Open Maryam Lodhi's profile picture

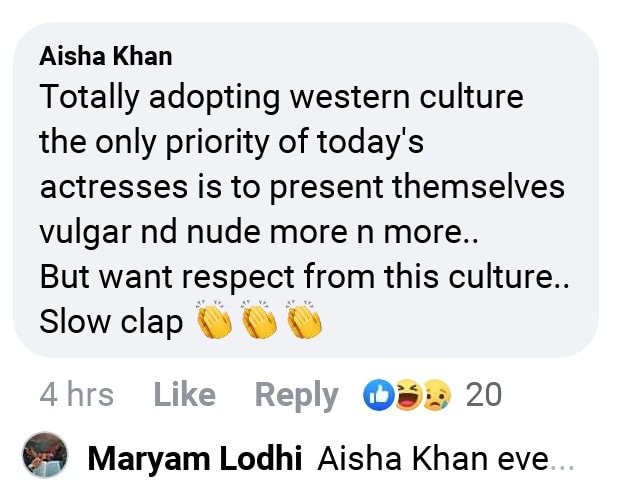click(45, 458)
